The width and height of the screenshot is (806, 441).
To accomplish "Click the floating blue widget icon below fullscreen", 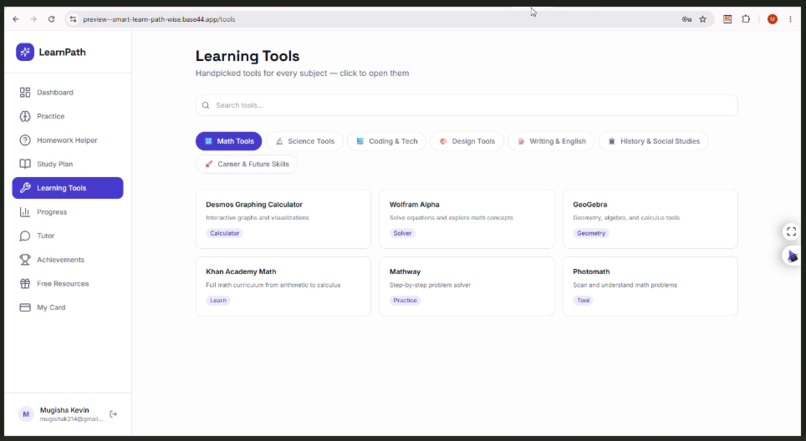I will pyautogui.click(x=792, y=255).
